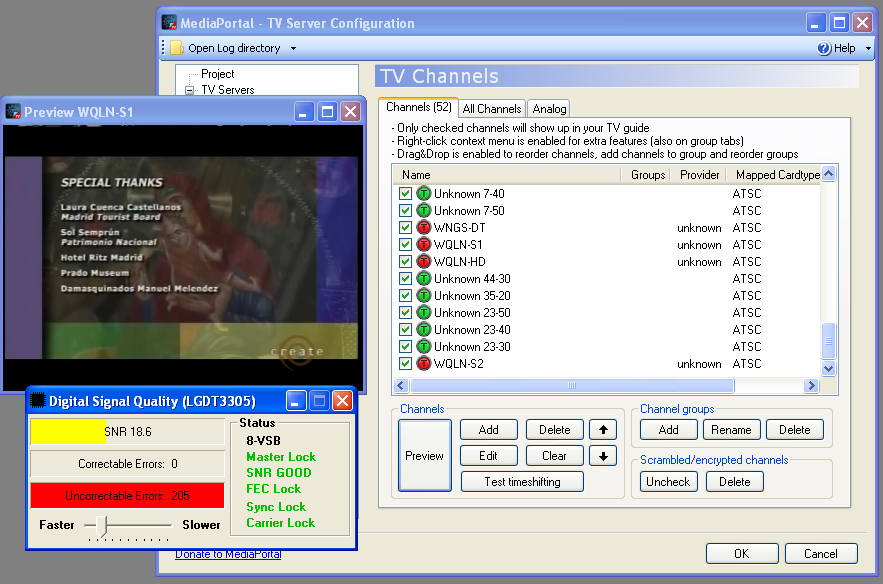Viewport: 883px width, 584px height.
Task: Select the Project tree item
Action: click(217, 74)
